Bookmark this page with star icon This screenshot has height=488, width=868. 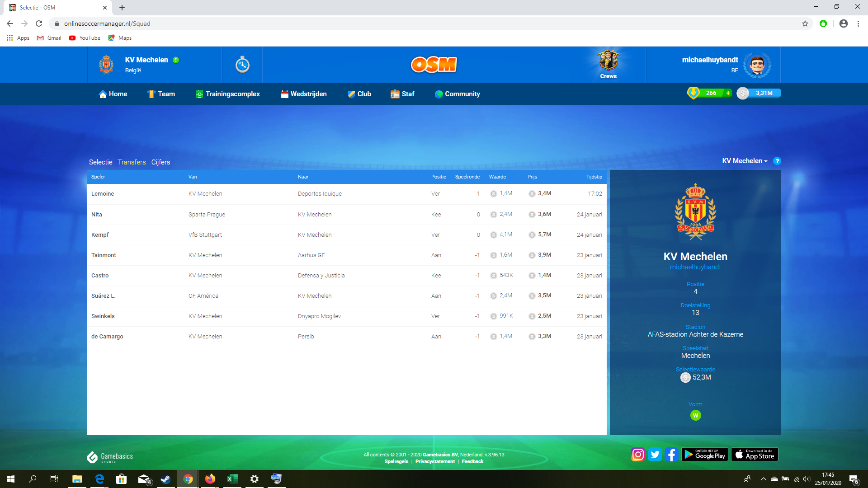805,23
